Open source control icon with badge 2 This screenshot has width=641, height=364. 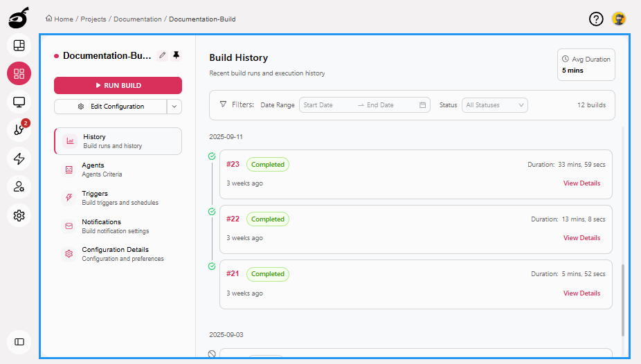pyautogui.click(x=19, y=130)
